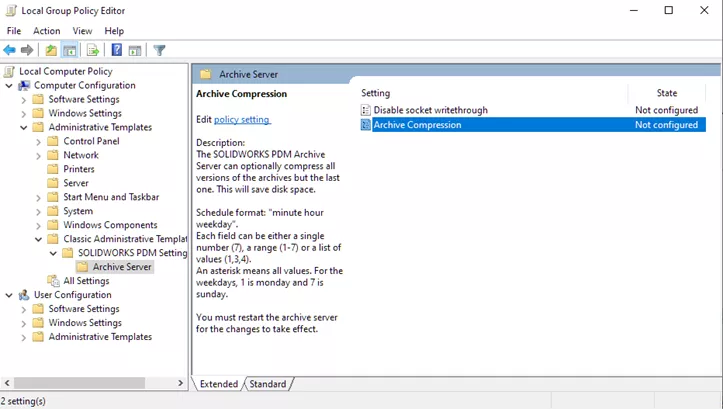Expand the User Configuration Software Settings node

pyautogui.click(x=24, y=310)
